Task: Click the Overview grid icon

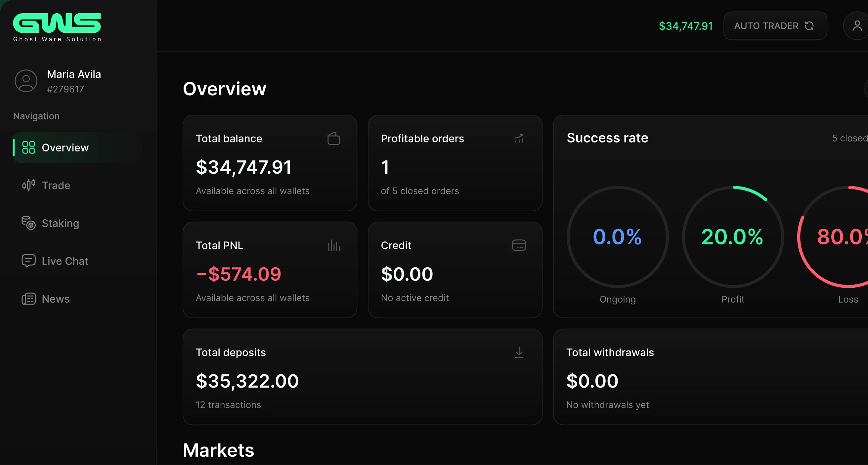Action: click(29, 148)
